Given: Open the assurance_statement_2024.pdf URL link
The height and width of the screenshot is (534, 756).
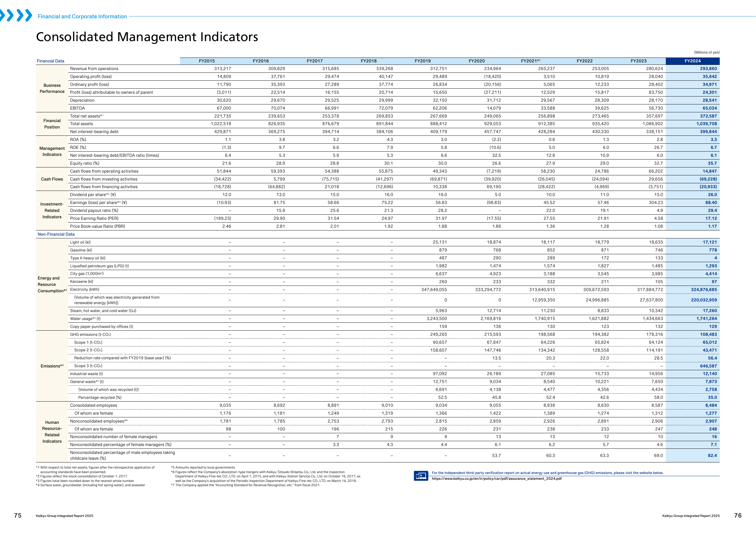Looking at the screenshot, I should tap(497, 479).
